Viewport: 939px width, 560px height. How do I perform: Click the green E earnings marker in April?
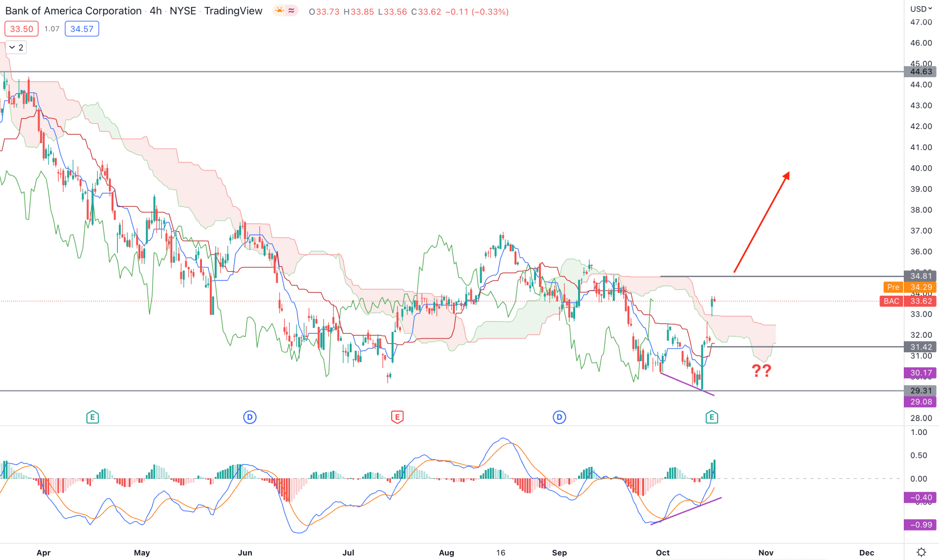click(x=92, y=417)
